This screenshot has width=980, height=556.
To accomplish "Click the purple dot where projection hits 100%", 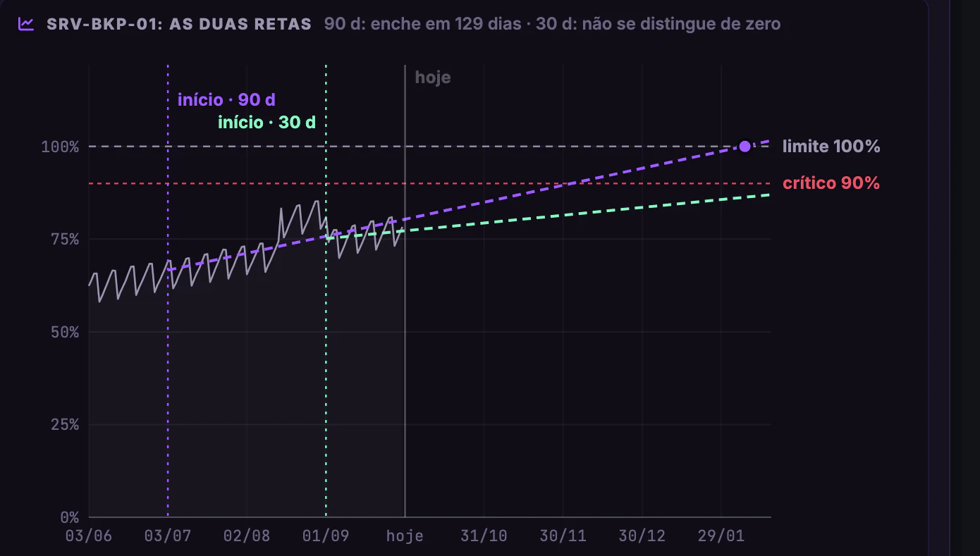I will pos(745,147).
